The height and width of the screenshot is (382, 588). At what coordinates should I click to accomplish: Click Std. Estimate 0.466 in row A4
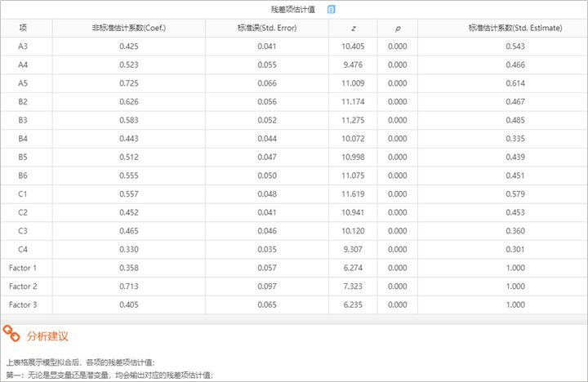(515, 64)
